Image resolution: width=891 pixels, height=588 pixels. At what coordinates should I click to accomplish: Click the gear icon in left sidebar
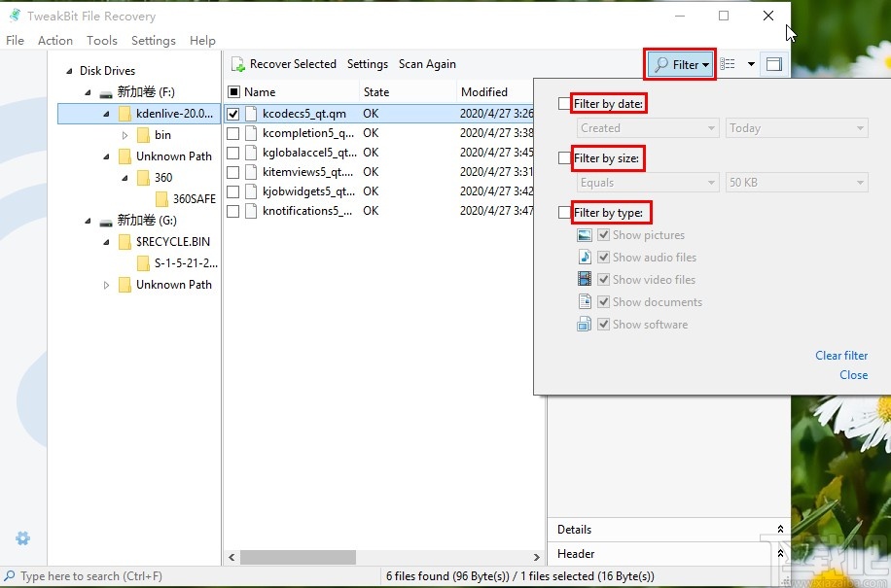point(22,538)
